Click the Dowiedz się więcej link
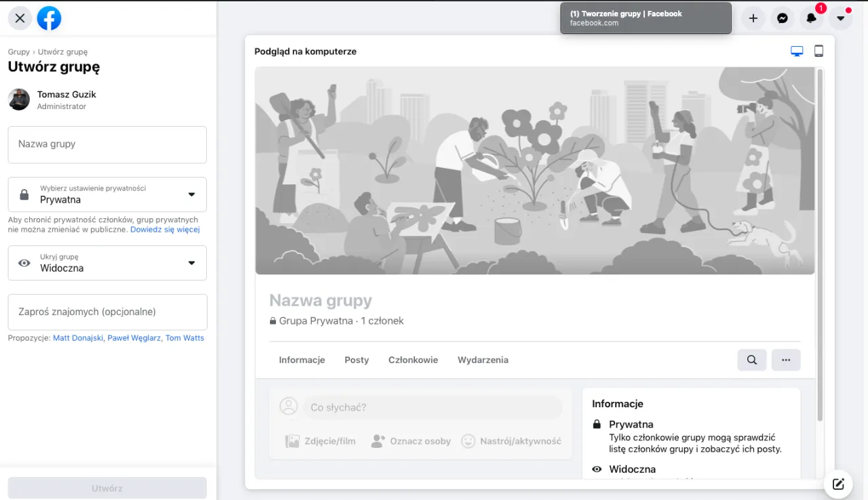Screen dimensions: 868x500 tap(165, 230)
